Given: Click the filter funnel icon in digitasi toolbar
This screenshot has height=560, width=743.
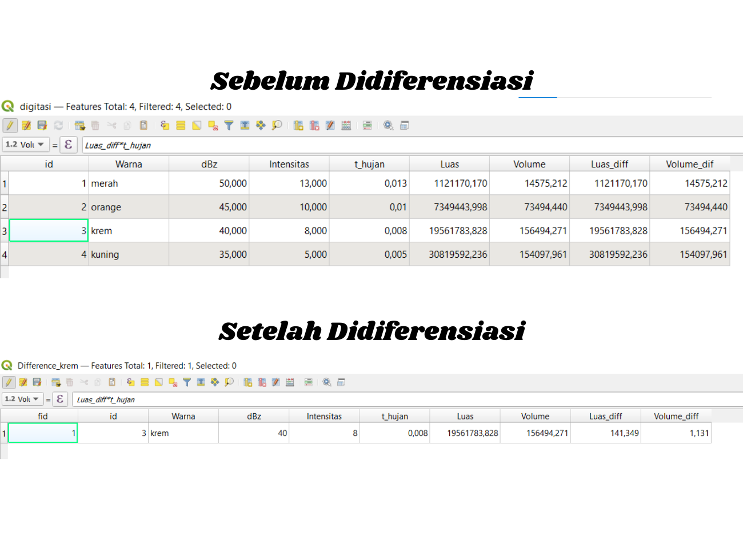Looking at the screenshot, I should tap(229, 126).
